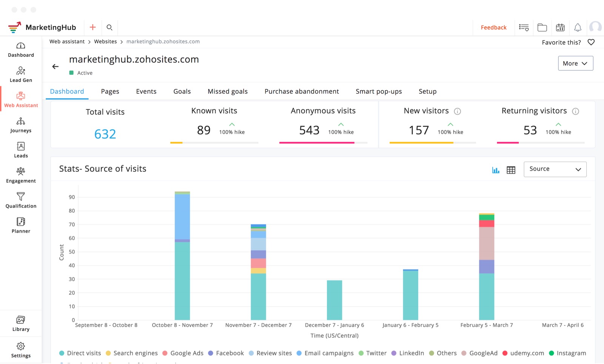Open the More dropdown menu
Screen dimensions: 604x364
(x=575, y=63)
